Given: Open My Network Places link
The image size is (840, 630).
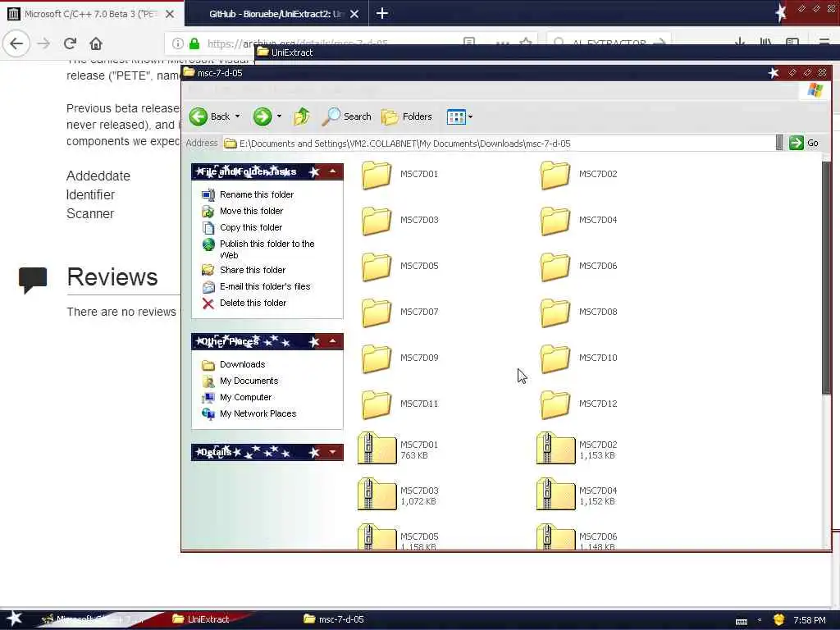Looking at the screenshot, I should coord(258,414).
